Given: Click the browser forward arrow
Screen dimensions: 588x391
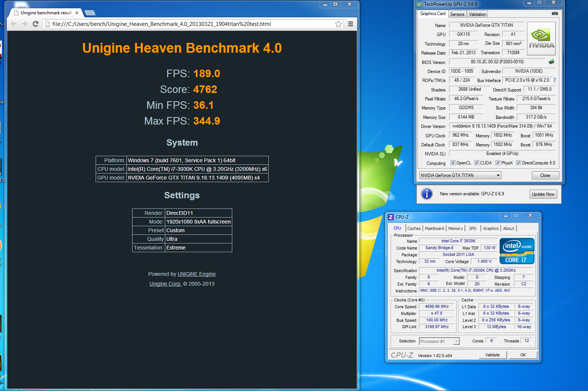Looking at the screenshot, I should tap(24, 24).
